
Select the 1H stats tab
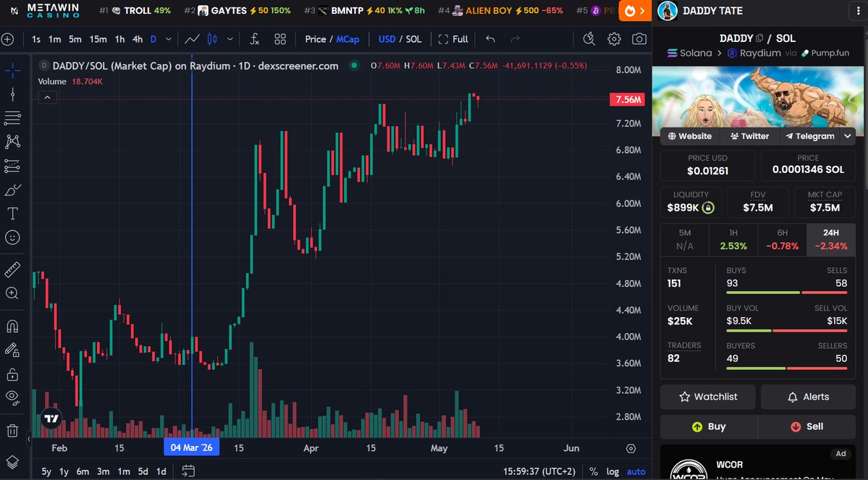(x=733, y=240)
